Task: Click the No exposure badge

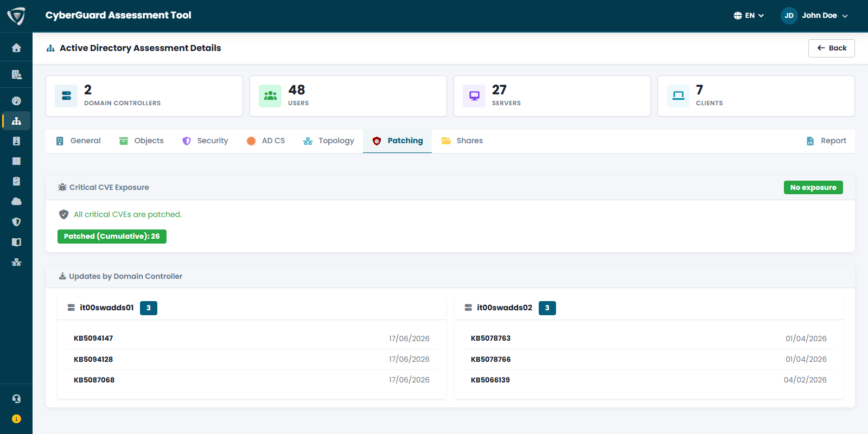Action: point(813,188)
